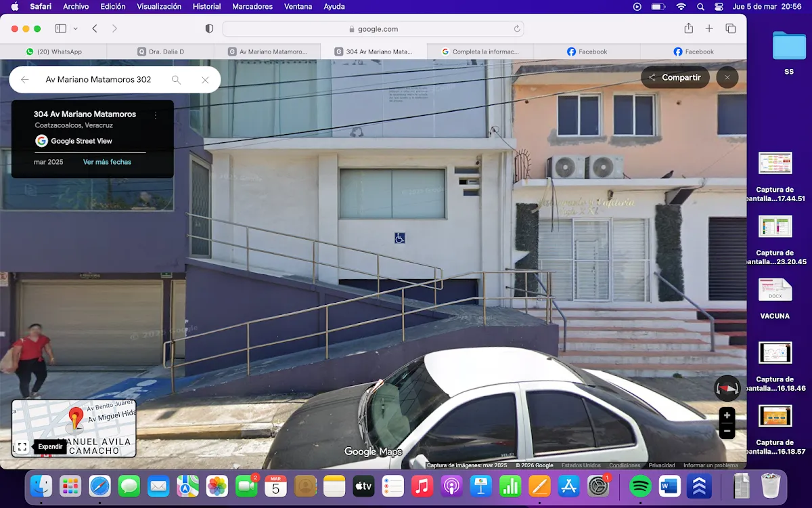Image resolution: width=812 pixels, height=508 pixels.
Task: Switch to the Completa la informac... tab
Action: pyautogui.click(x=480, y=51)
